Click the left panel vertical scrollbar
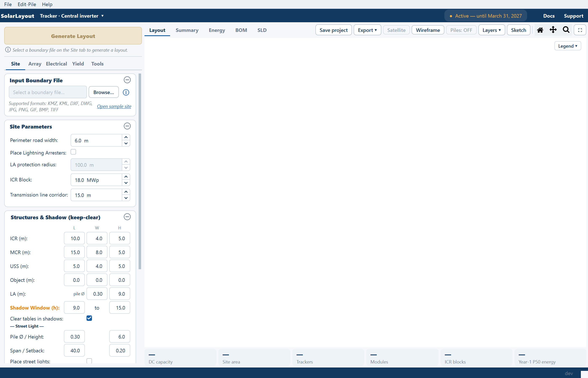The width and height of the screenshot is (588, 378). [140, 171]
